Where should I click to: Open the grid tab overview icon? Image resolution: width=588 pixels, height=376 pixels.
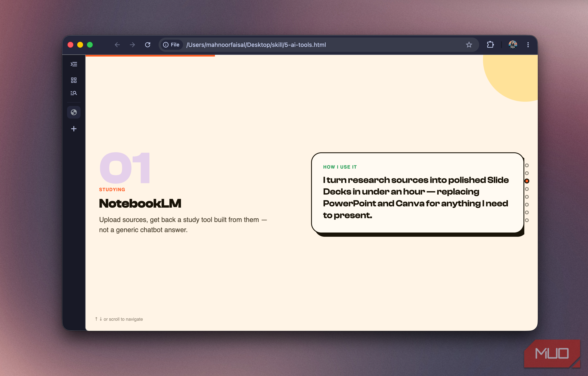coord(74,80)
